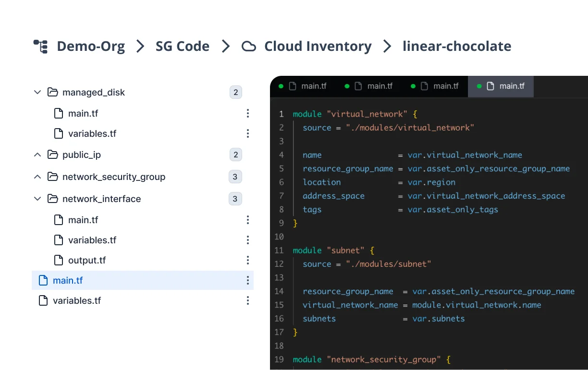
Task: Switch to the second main.tf editor tab
Action: (x=369, y=86)
